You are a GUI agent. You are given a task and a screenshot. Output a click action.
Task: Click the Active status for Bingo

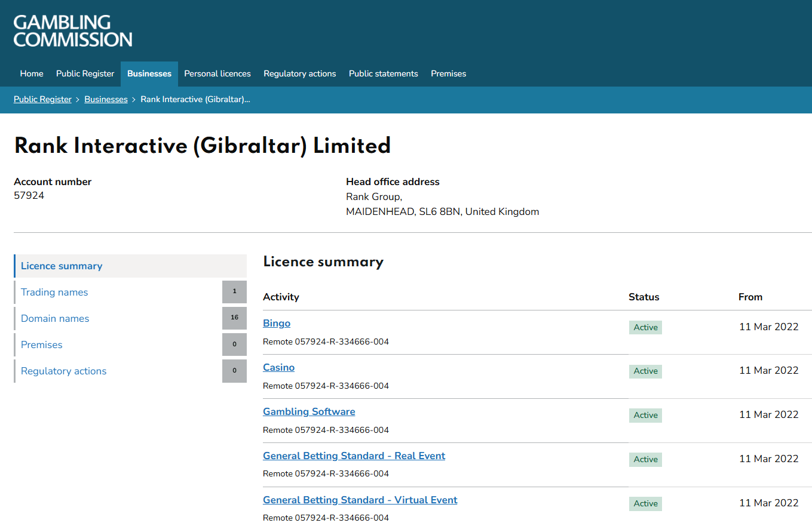[x=645, y=327]
